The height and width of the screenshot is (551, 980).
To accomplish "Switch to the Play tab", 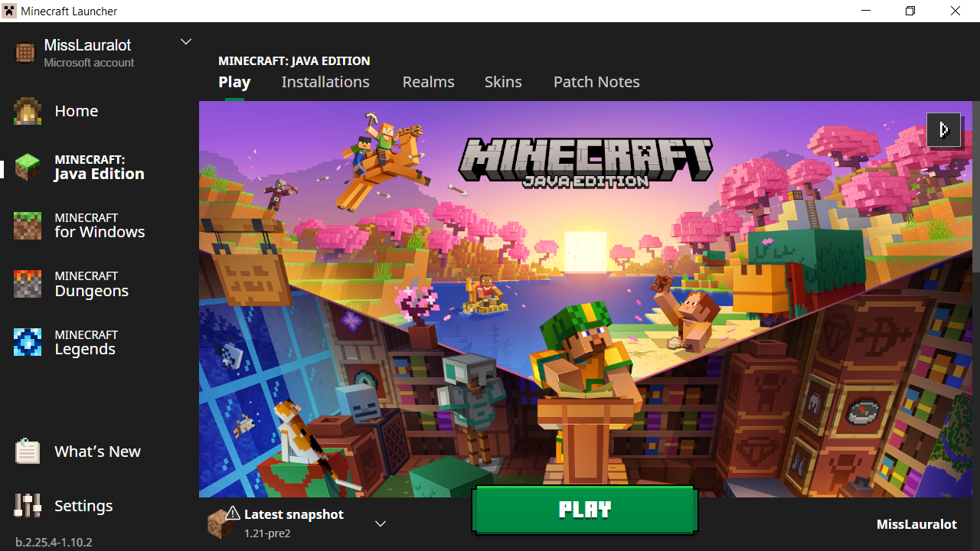I will (x=234, y=82).
